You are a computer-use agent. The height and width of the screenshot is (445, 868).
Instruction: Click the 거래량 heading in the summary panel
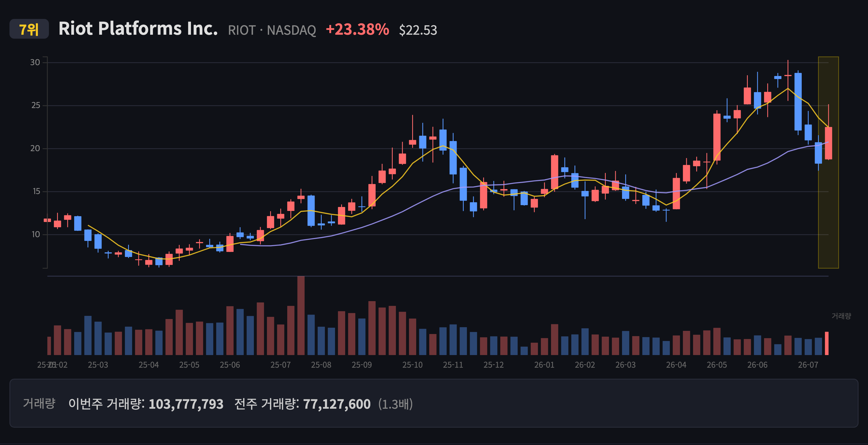pos(39,403)
